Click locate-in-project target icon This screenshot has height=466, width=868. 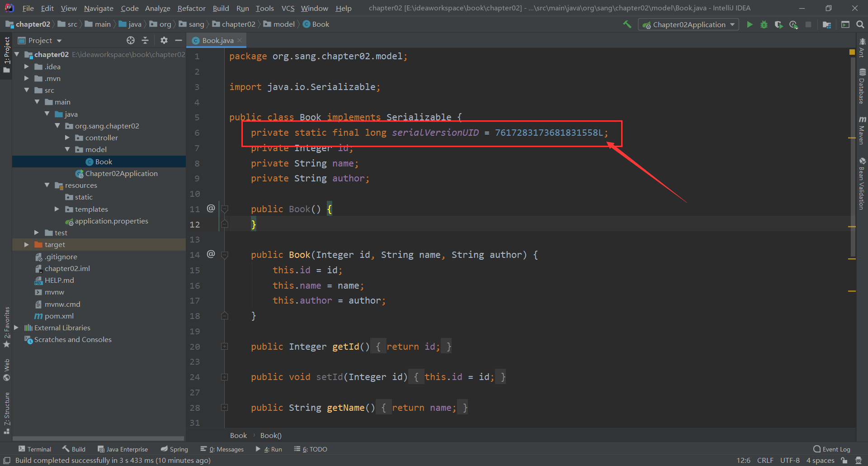[131, 40]
